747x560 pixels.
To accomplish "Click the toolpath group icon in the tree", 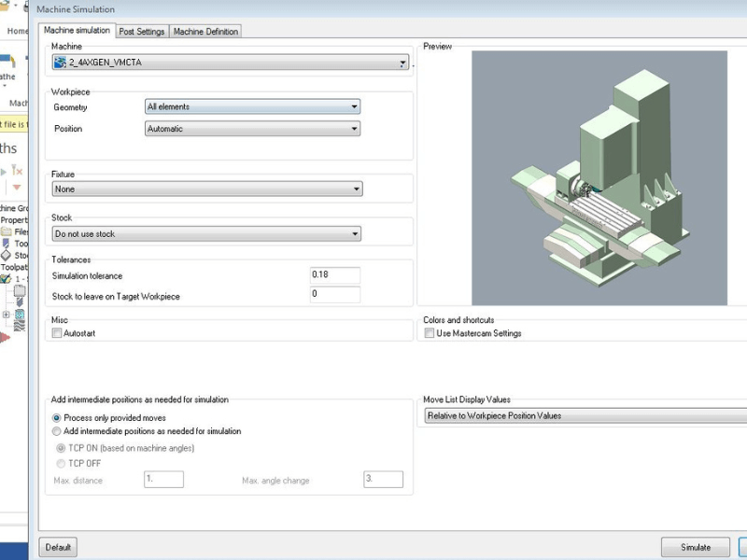I will pos(6,278).
